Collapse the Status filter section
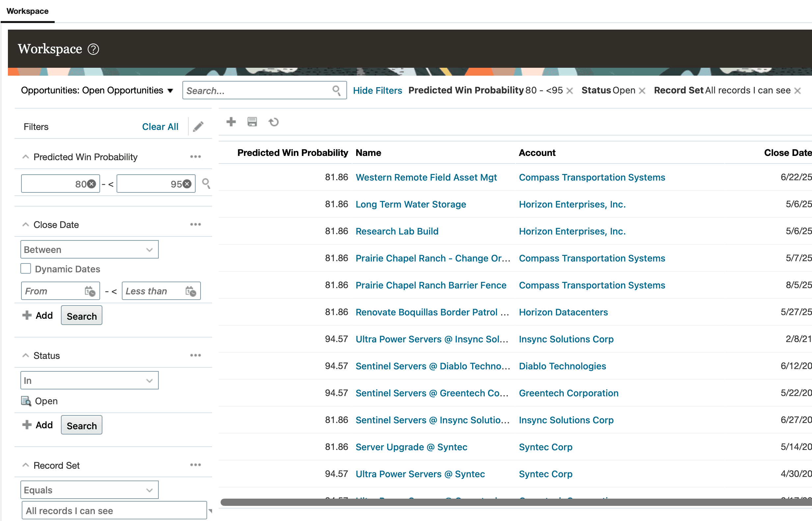This screenshot has height=521, width=812. click(25, 356)
